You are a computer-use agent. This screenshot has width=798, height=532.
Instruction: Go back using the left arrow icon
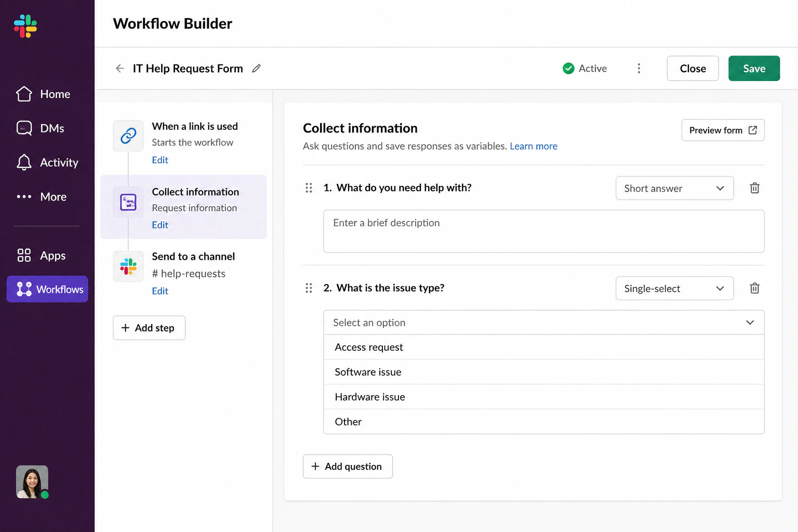tap(120, 69)
